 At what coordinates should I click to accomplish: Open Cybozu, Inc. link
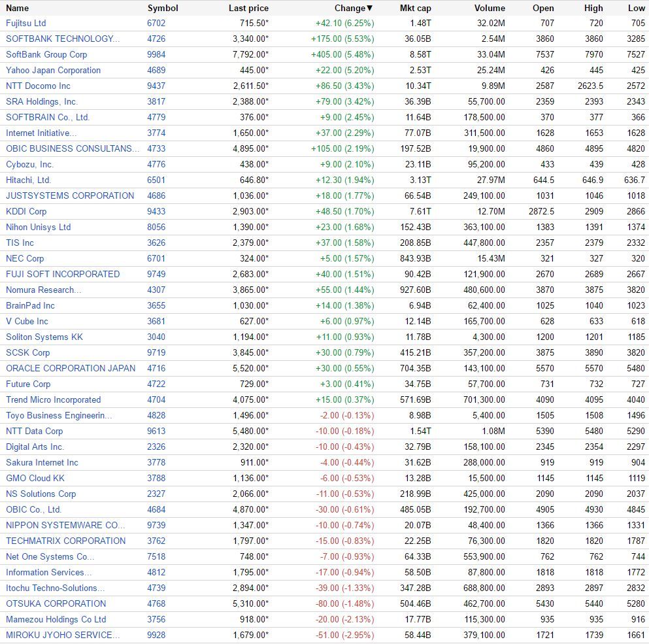point(29,164)
